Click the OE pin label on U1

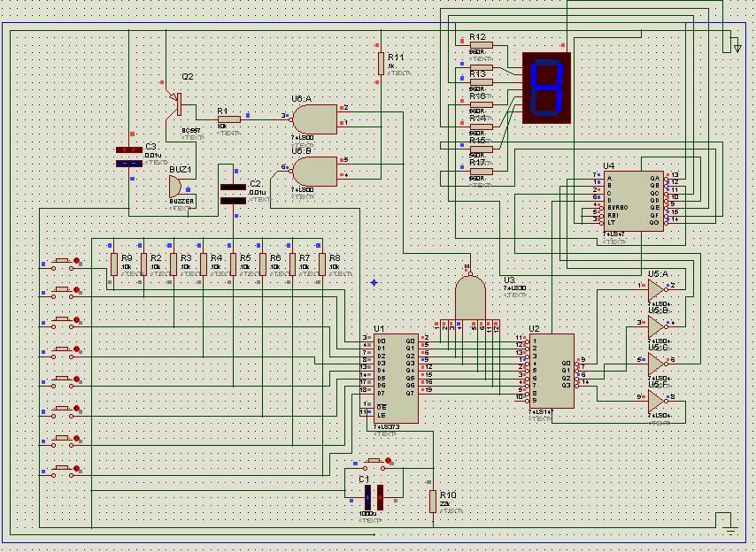[382, 407]
